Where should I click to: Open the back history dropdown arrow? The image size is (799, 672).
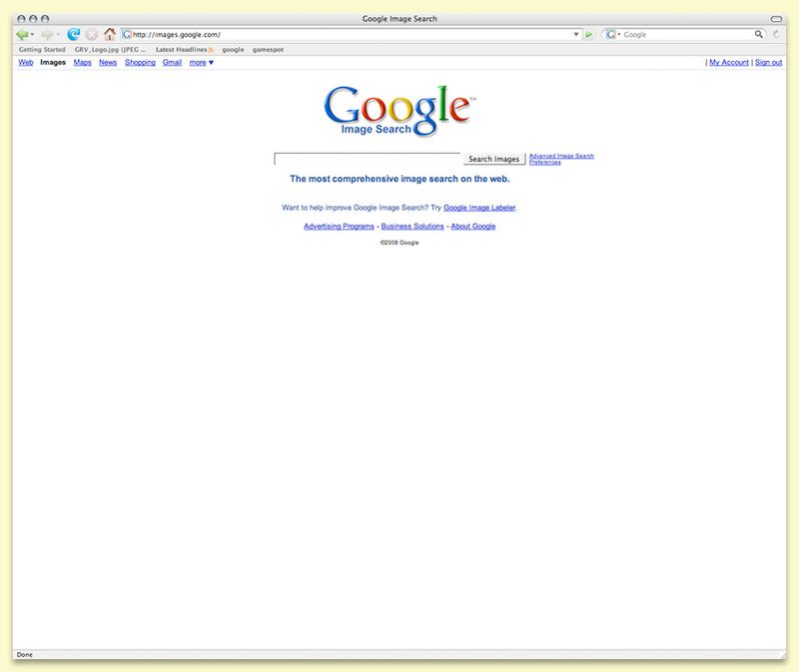coord(33,35)
